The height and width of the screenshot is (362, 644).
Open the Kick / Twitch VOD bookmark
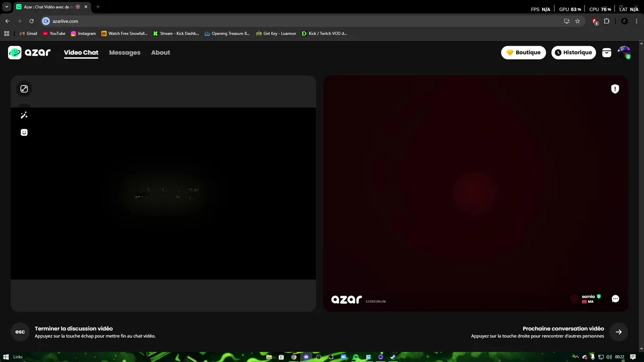pos(325,33)
